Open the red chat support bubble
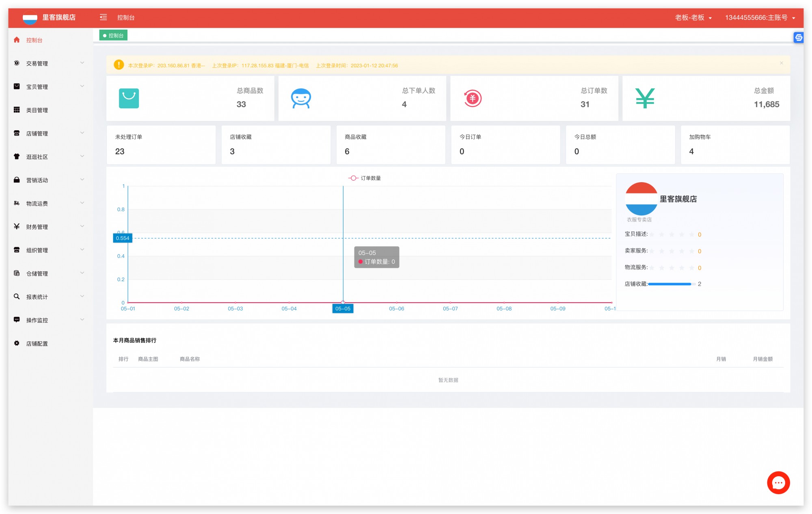This screenshot has height=514, width=812. [778, 482]
